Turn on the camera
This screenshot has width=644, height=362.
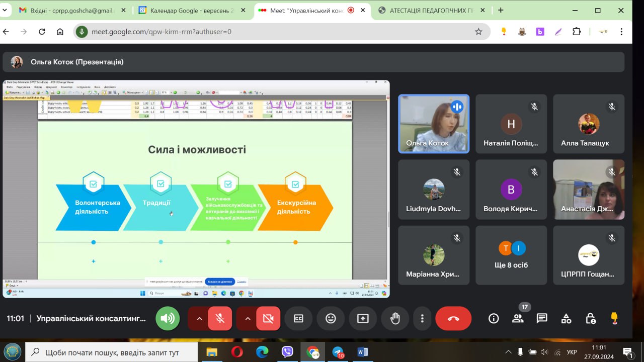[x=268, y=318]
